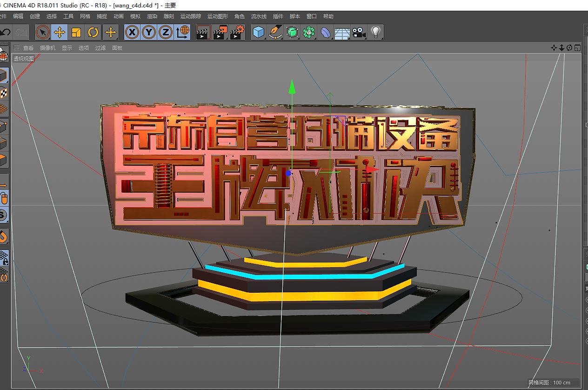This screenshot has height=390, width=588.
Task: Open the 渲染 menu
Action: tap(152, 16)
